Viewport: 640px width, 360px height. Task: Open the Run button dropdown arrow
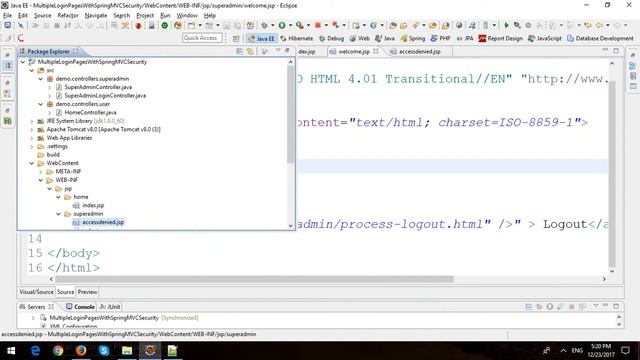[290, 25]
